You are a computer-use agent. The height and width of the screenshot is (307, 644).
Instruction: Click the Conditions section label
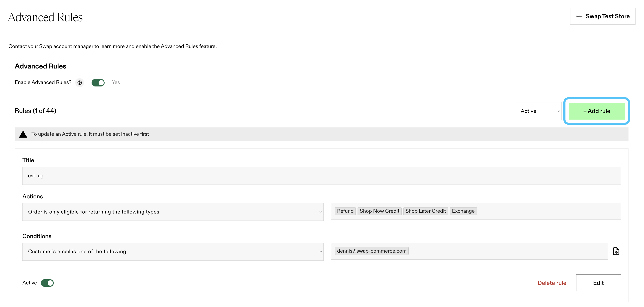37,236
